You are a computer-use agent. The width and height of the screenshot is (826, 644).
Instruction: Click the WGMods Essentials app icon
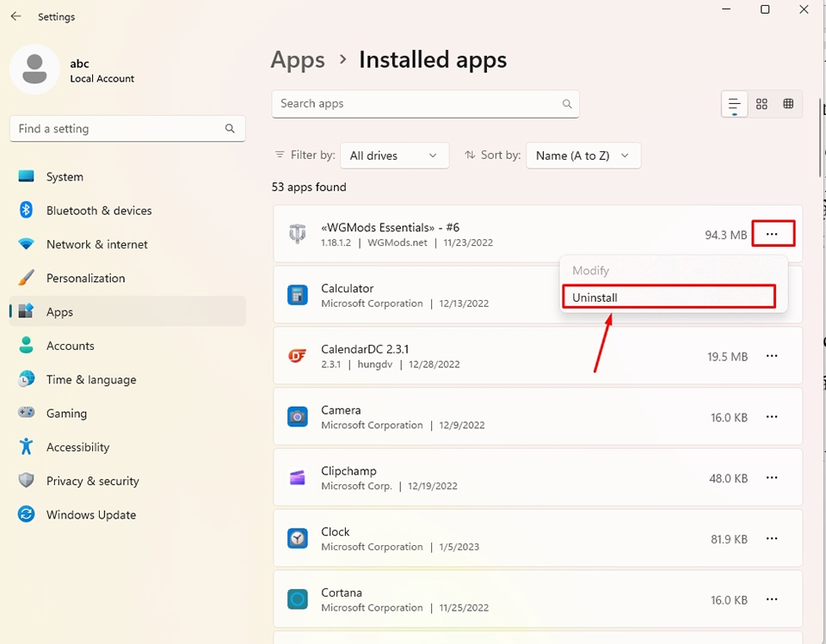pyautogui.click(x=298, y=234)
